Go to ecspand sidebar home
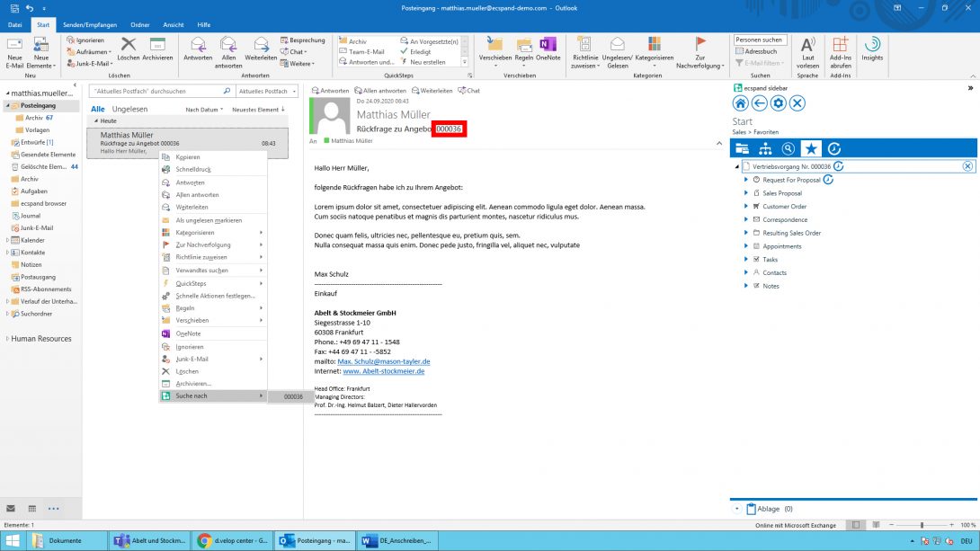Viewport: 980px width, 551px height. (x=741, y=103)
